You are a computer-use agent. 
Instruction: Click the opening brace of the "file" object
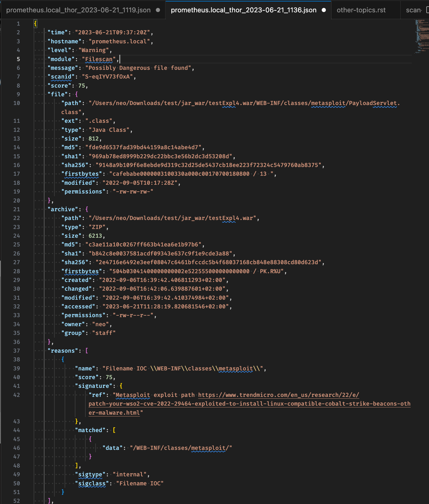pos(76,94)
